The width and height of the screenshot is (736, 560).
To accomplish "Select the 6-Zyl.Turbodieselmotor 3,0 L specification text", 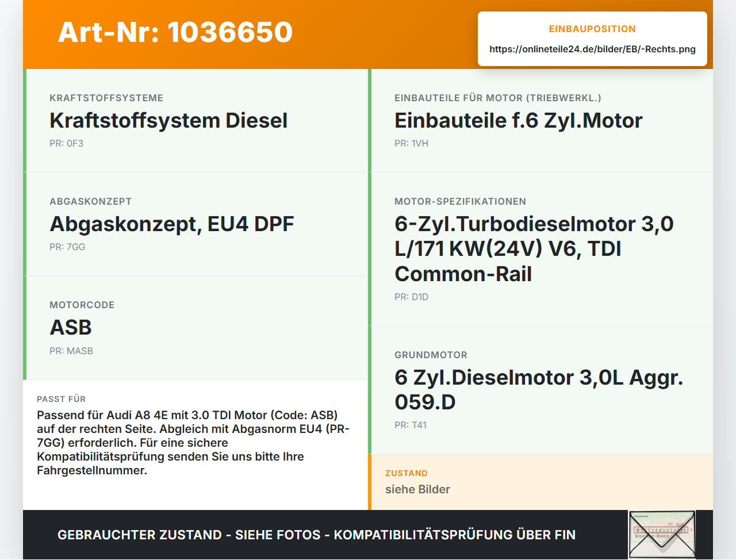I will pyautogui.click(x=534, y=249).
